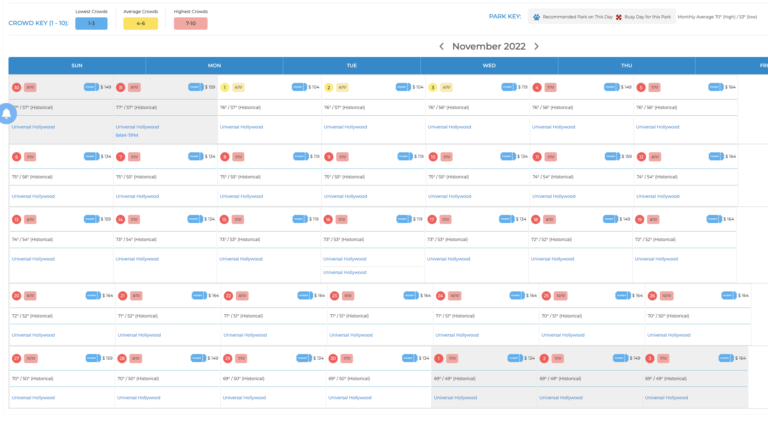Select the red day 14 circle
The image size is (768, 424).
120,220
